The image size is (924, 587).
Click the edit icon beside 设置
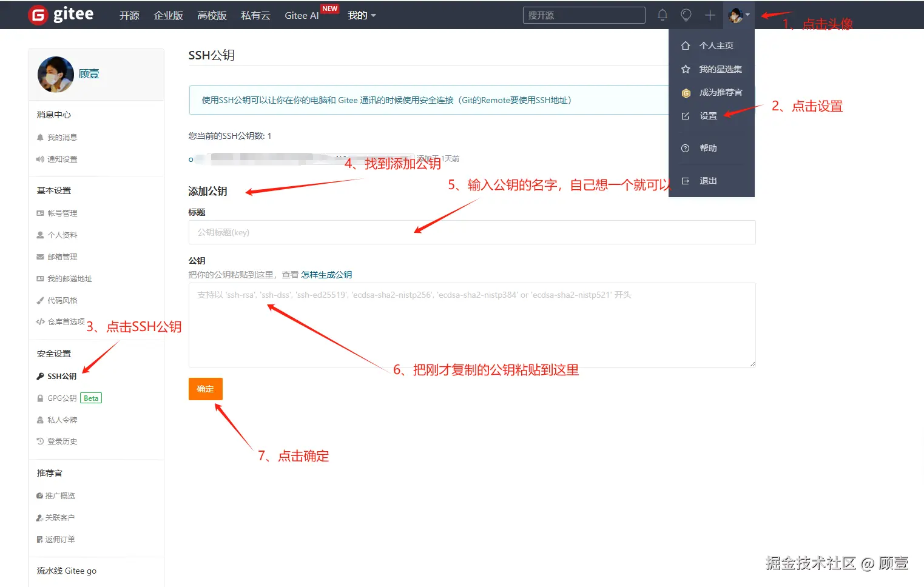[686, 116]
